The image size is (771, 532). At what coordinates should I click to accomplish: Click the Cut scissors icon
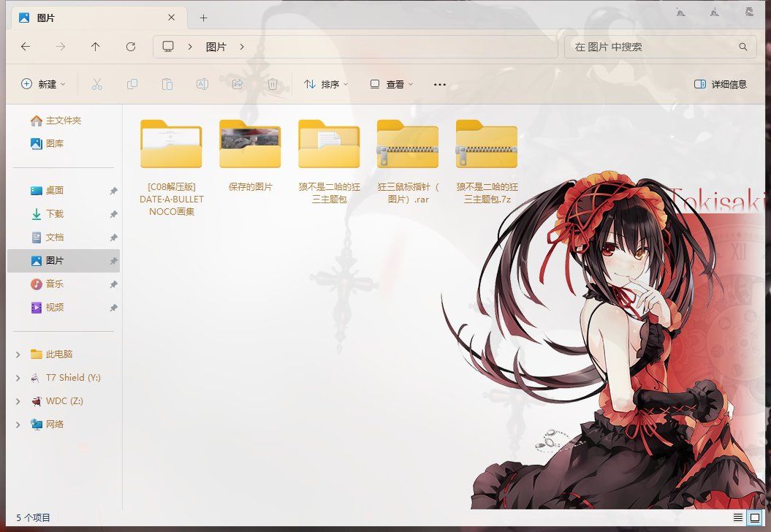click(97, 84)
